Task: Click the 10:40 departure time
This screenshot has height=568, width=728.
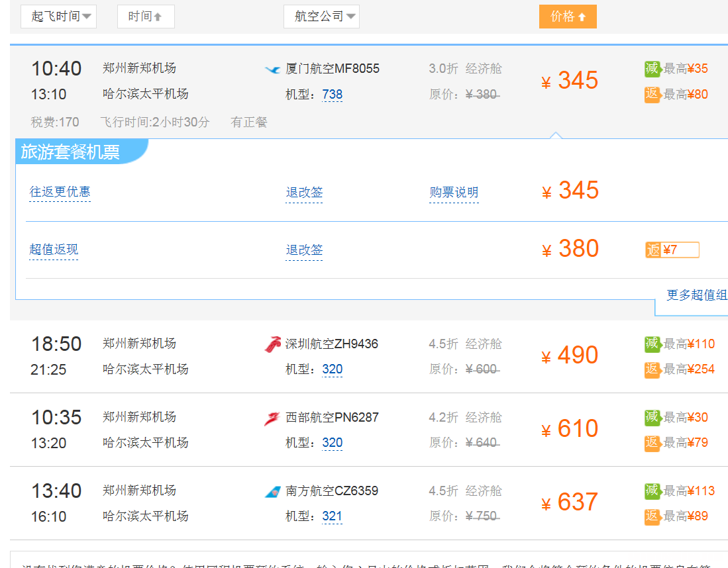Action: pos(56,69)
